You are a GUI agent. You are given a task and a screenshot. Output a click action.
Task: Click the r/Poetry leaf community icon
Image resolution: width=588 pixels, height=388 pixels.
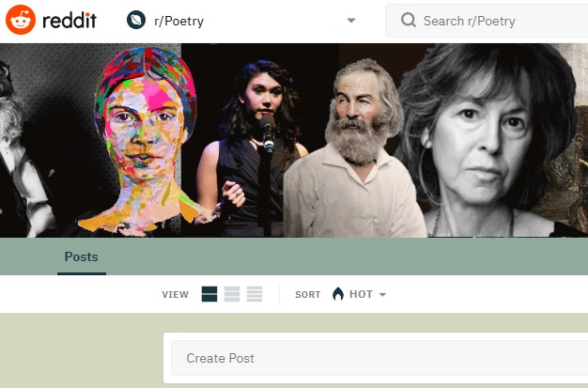click(136, 20)
